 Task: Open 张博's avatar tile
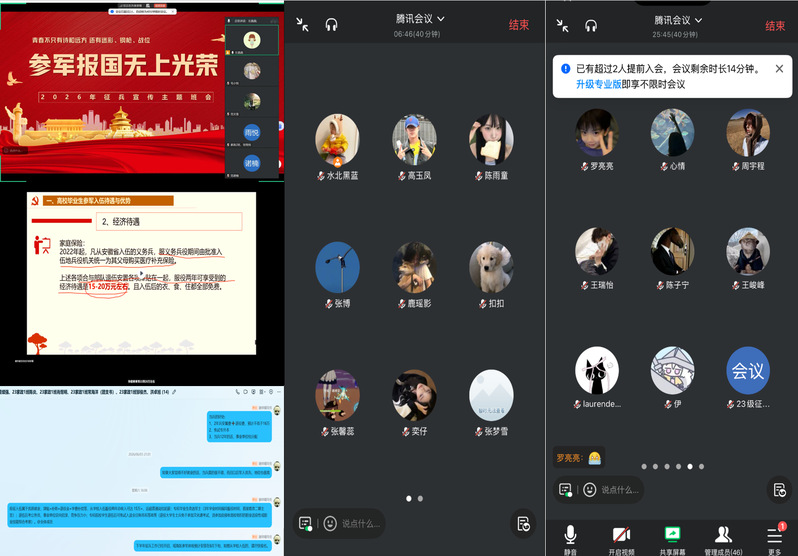pos(337,267)
